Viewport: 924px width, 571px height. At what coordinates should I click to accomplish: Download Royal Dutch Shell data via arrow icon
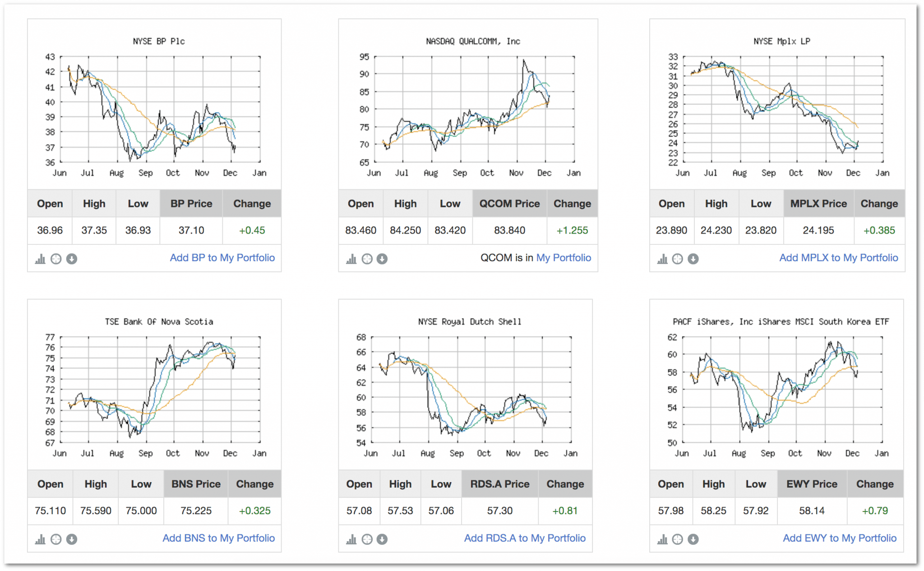[382, 539]
